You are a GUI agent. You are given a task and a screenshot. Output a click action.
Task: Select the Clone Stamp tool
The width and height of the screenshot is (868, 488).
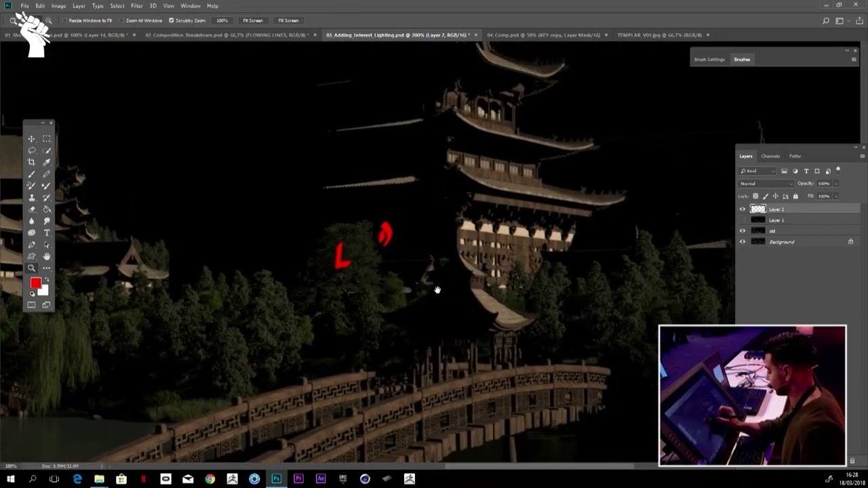(31, 197)
